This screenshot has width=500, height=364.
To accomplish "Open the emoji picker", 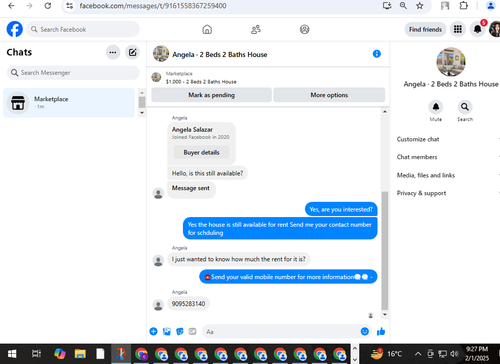I will tap(365, 331).
